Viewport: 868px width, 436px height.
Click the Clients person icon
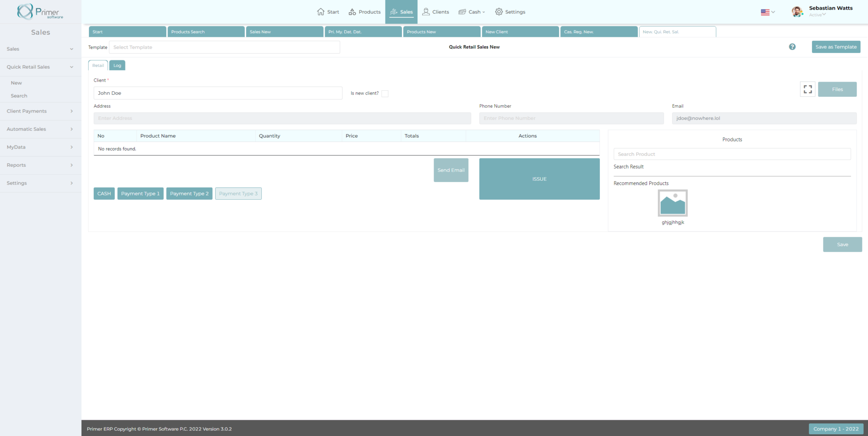tap(426, 12)
